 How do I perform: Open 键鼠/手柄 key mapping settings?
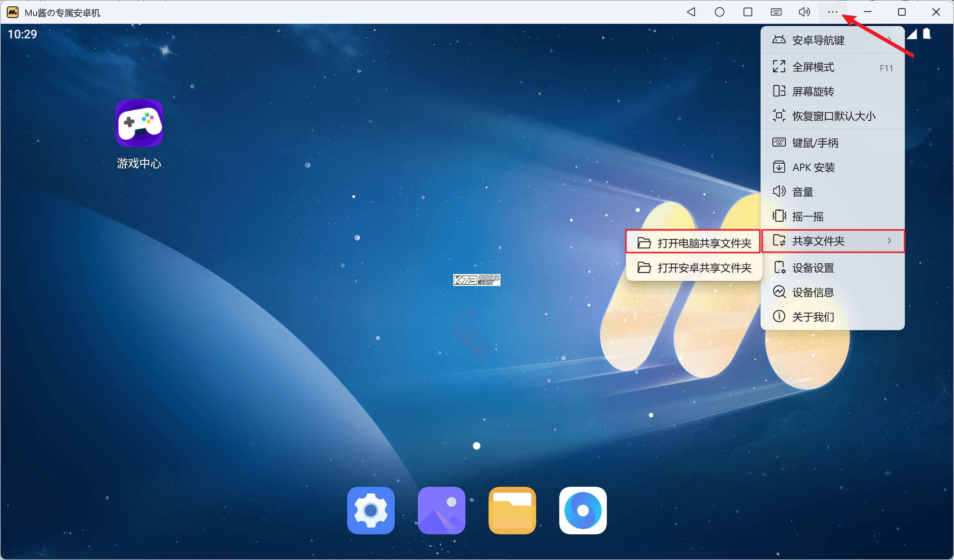(832, 143)
